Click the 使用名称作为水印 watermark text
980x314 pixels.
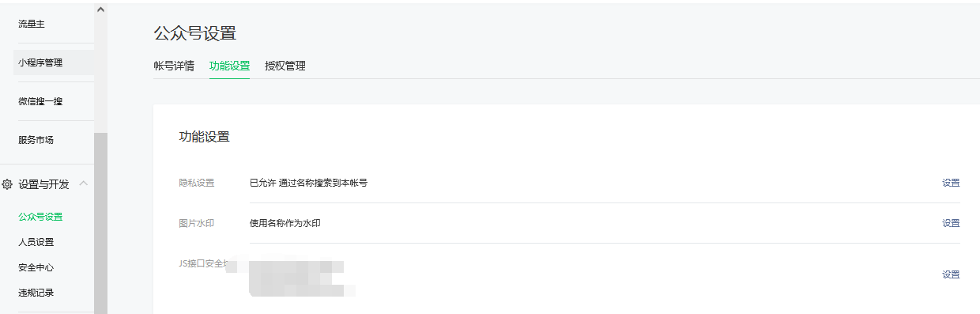(x=285, y=223)
